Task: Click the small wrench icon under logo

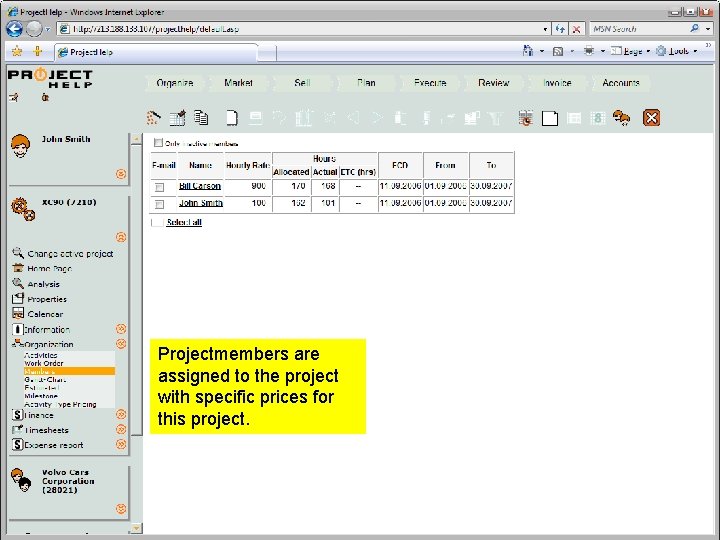Action: 14,97
